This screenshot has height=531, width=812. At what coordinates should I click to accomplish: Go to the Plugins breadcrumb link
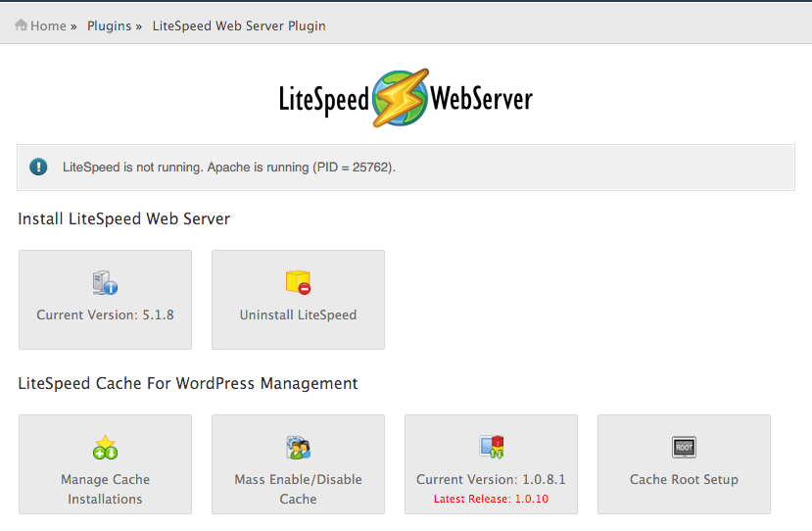(110, 25)
